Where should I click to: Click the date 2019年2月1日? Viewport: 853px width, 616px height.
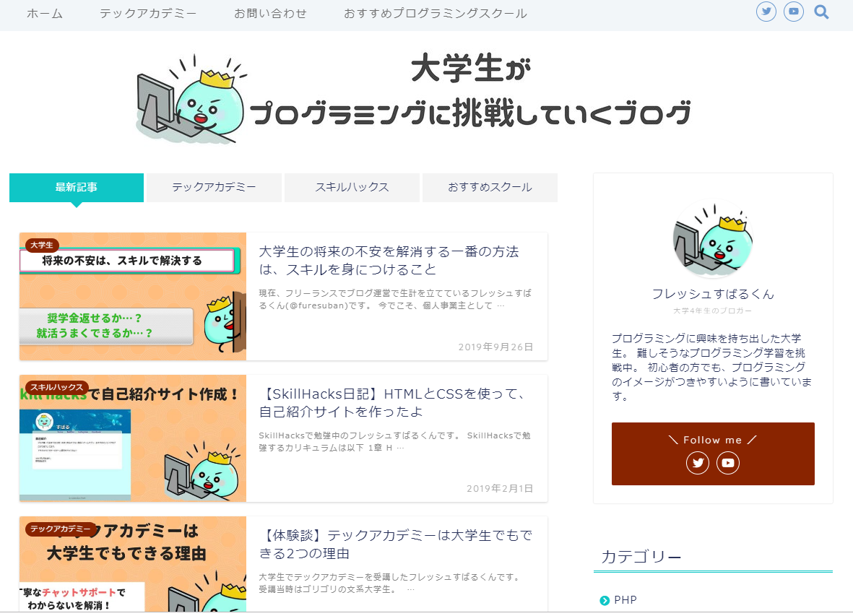[500, 489]
